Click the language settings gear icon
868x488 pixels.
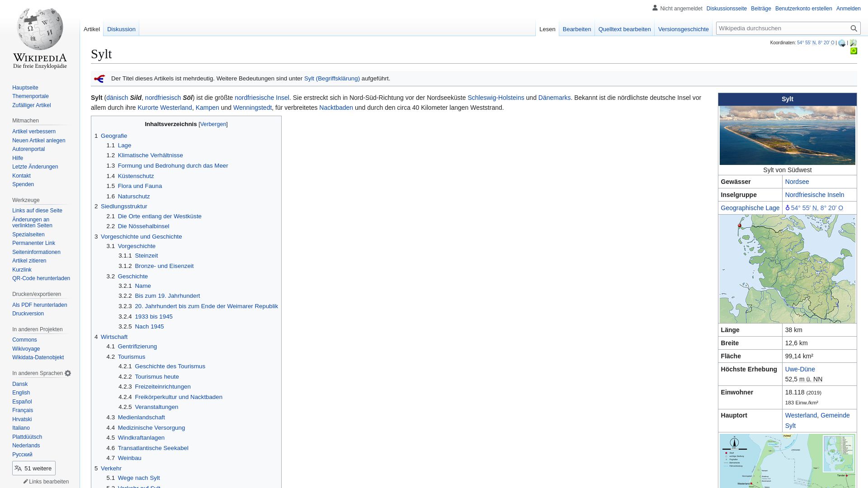point(69,373)
